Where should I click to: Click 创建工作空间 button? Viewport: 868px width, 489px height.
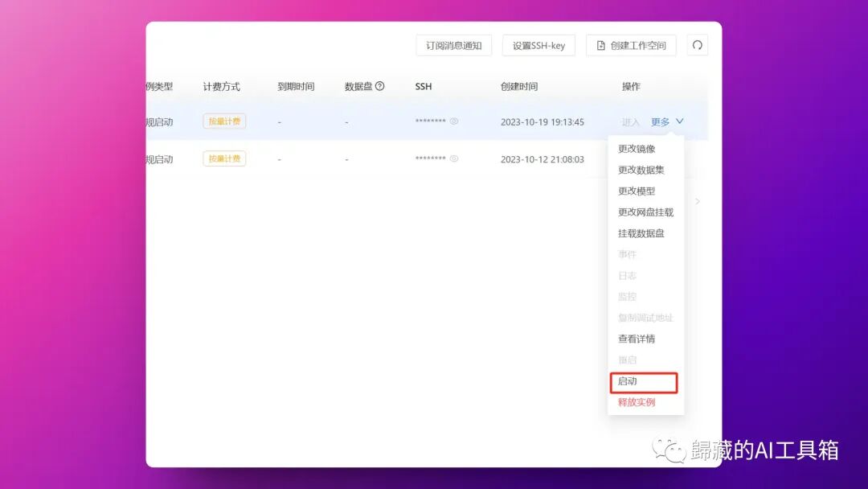631,45
